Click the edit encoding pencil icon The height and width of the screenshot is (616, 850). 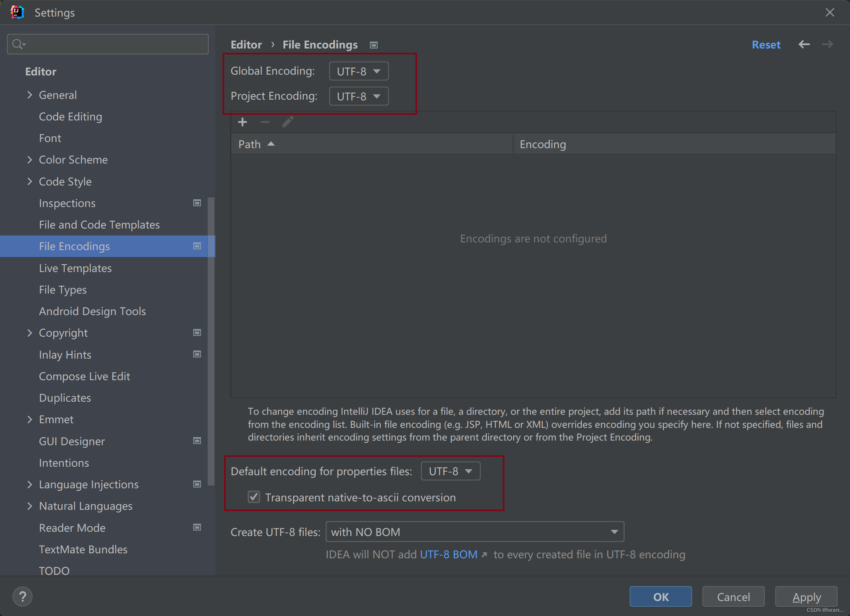click(288, 122)
